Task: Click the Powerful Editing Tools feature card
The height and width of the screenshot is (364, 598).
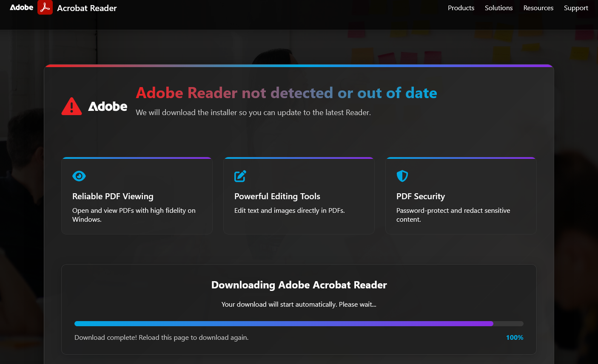Action: pyautogui.click(x=299, y=195)
